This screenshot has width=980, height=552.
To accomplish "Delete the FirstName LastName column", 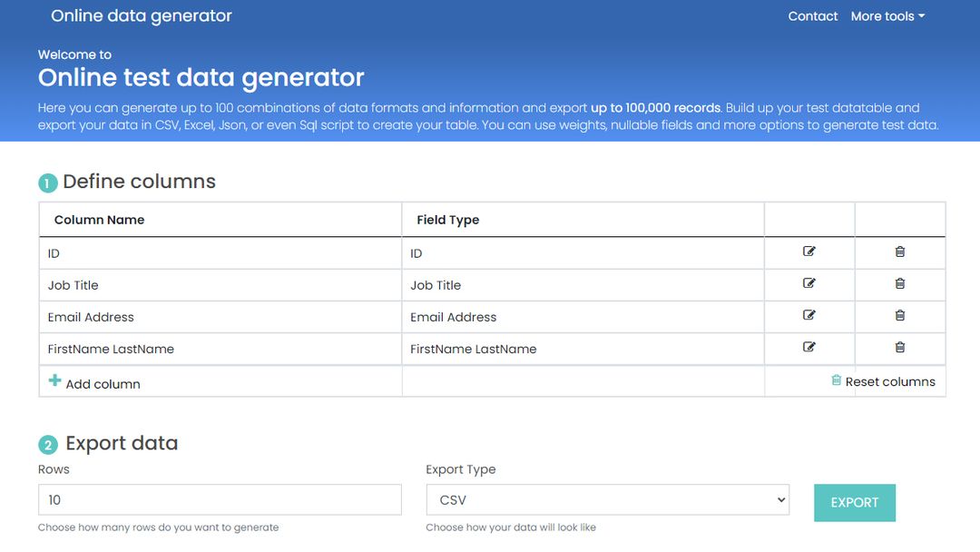I will 899,348.
